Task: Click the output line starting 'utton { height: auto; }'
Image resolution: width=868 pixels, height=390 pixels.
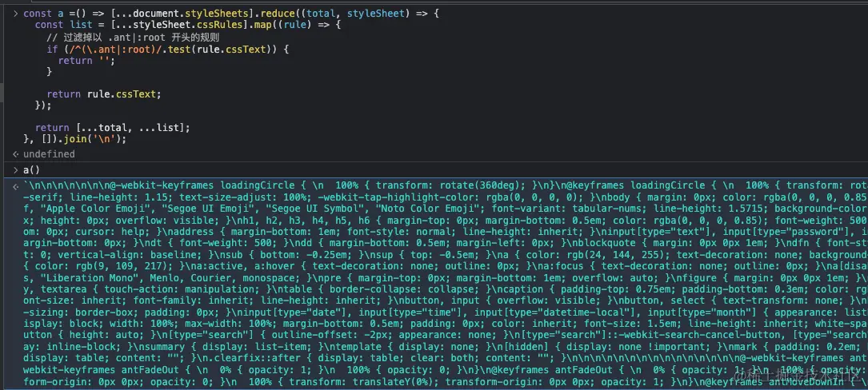Action: pos(446,335)
